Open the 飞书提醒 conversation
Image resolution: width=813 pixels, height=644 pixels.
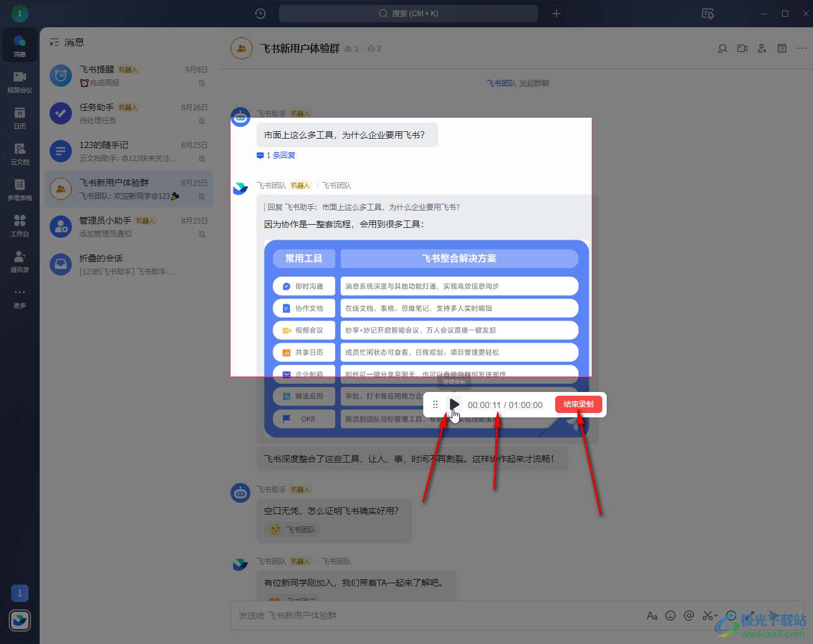(129, 76)
